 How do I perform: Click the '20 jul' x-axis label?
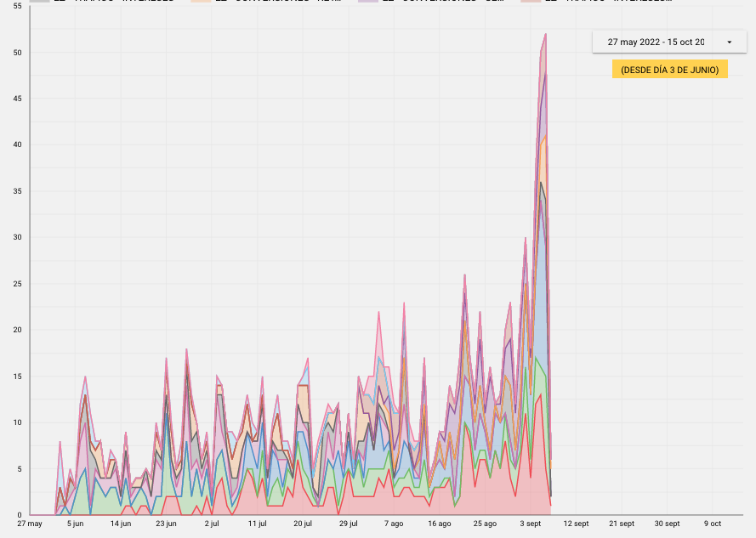pos(303,524)
